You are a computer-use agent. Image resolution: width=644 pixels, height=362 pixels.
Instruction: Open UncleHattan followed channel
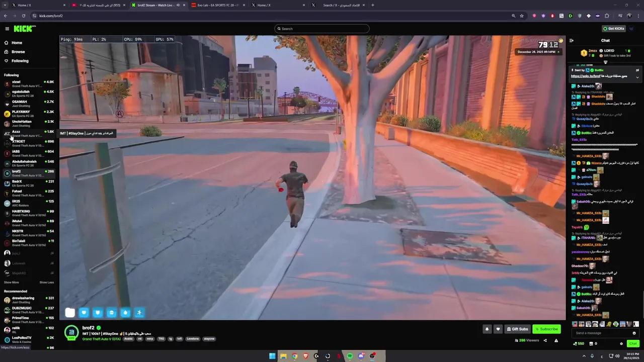click(x=28, y=124)
